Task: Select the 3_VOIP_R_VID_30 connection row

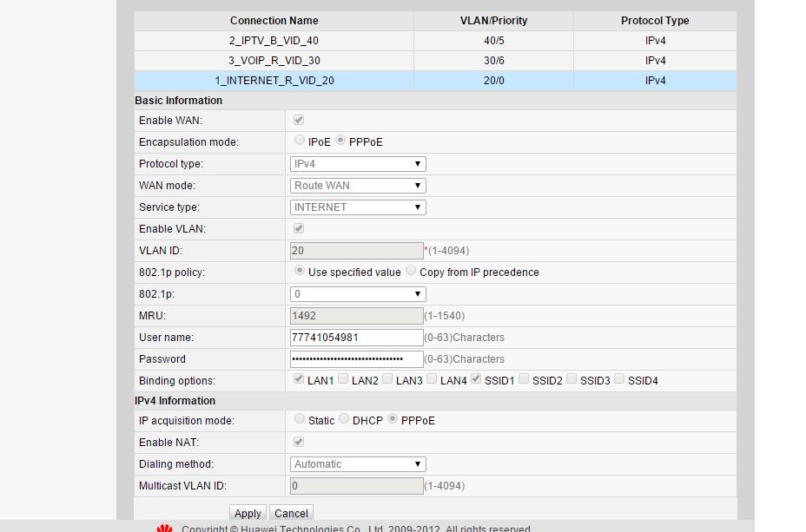Action: click(x=274, y=61)
